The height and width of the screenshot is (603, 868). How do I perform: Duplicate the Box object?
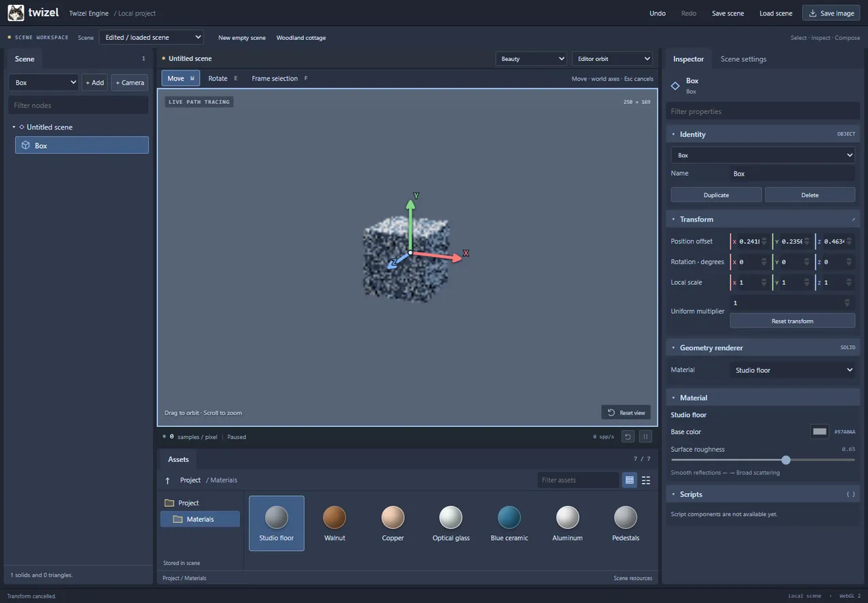(716, 195)
